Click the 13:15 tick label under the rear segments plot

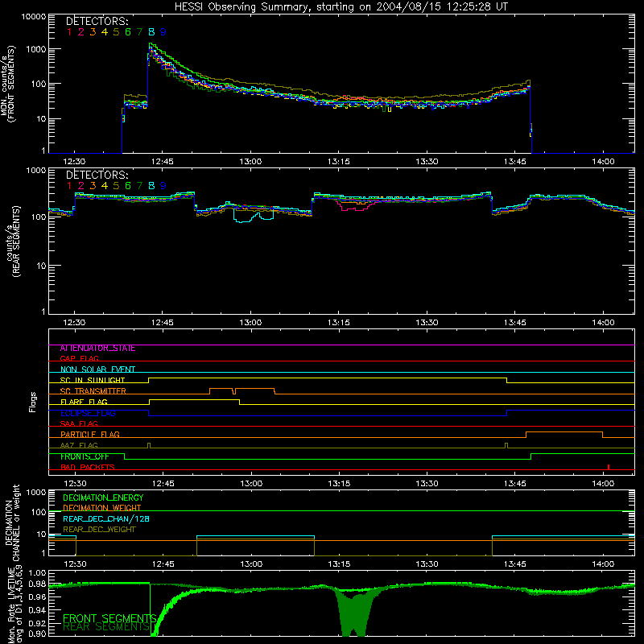click(x=339, y=323)
